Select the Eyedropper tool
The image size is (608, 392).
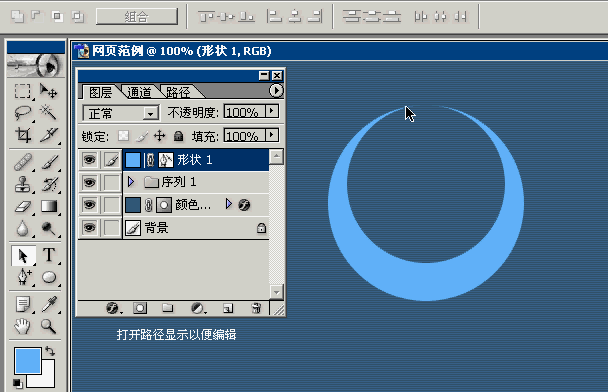(49, 304)
